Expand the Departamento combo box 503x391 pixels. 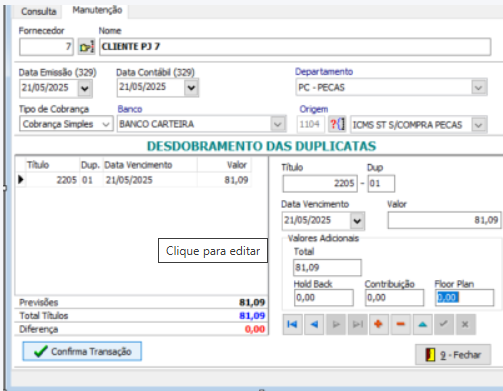tap(479, 88)
